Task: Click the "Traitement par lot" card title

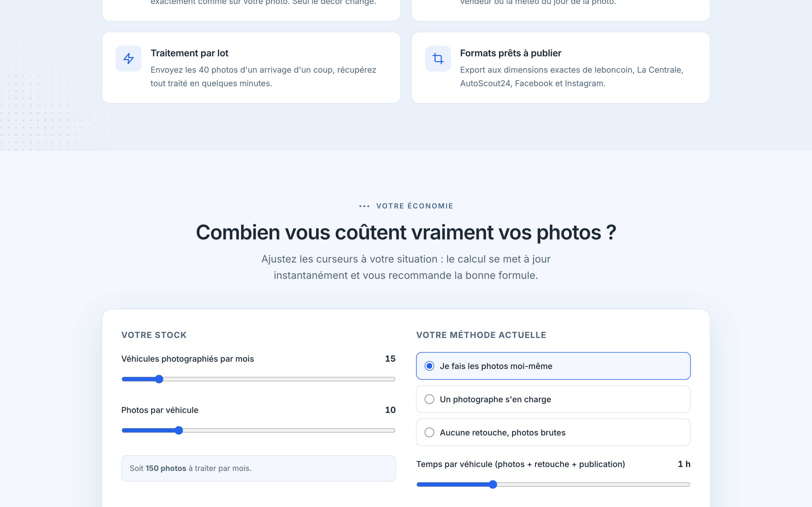Action: point(189,53)
